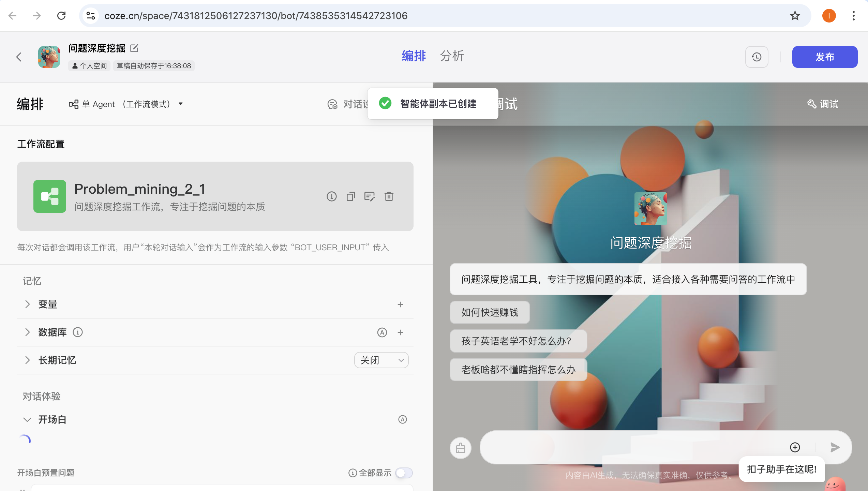Show info icon beside 全部显示
868x491 pixels.
click(x=353, y=473)
